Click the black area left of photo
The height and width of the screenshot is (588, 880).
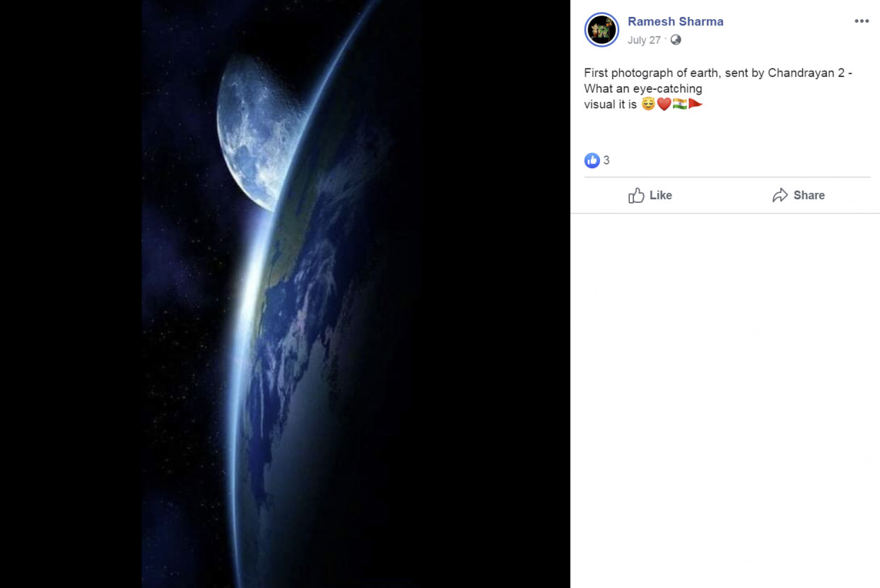tap(71, 294)
